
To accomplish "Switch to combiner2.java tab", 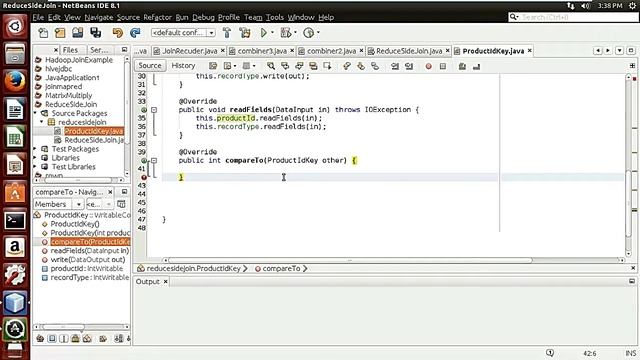I will pyautogui.click(x=331, y=51).
